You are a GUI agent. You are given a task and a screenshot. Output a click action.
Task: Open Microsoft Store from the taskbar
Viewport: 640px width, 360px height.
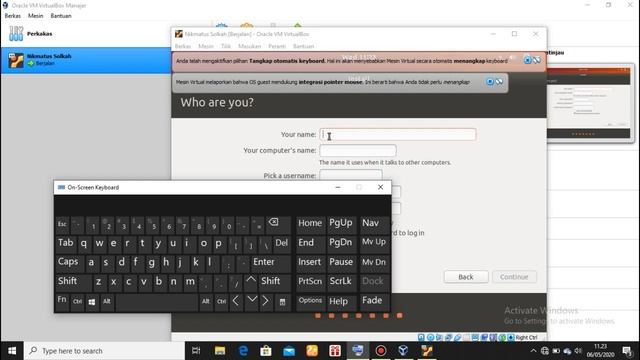click(266, 351)
